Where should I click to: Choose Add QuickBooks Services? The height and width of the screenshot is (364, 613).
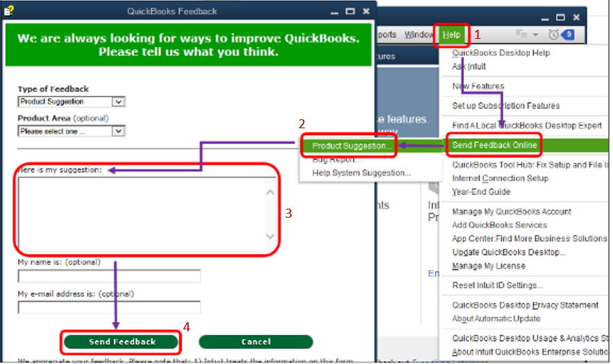(x=499, y=225)
